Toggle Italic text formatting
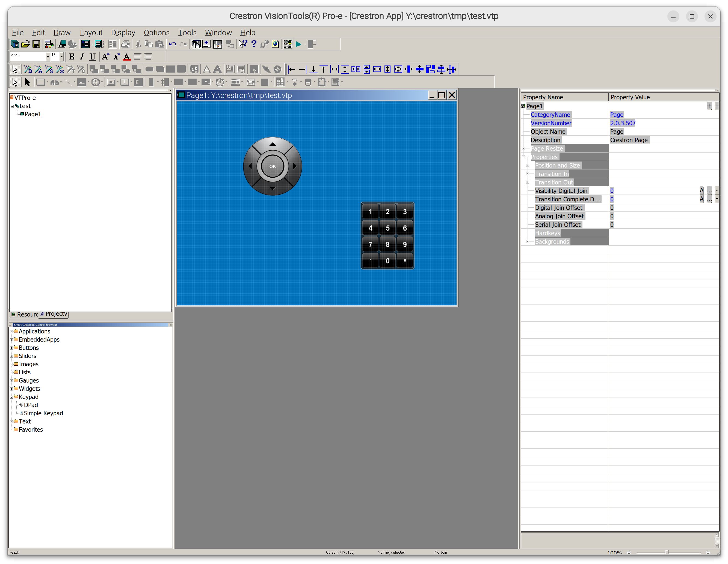This screenshot has width=728, height=564. (82, 57)
